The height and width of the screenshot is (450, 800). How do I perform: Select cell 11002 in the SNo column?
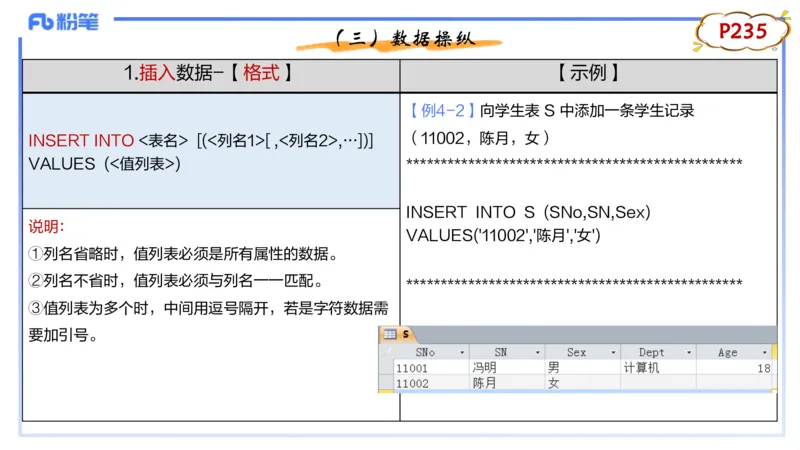[x=431, y=383]
